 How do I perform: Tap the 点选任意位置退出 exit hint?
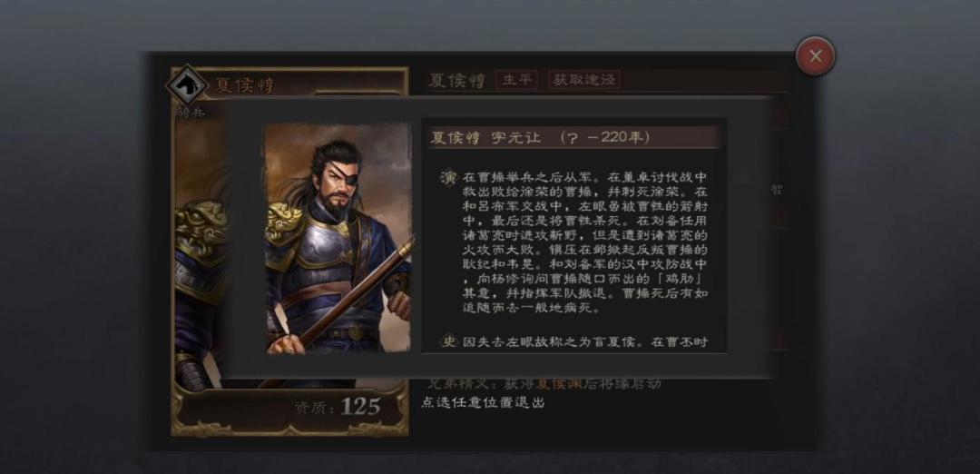[483, 402]
